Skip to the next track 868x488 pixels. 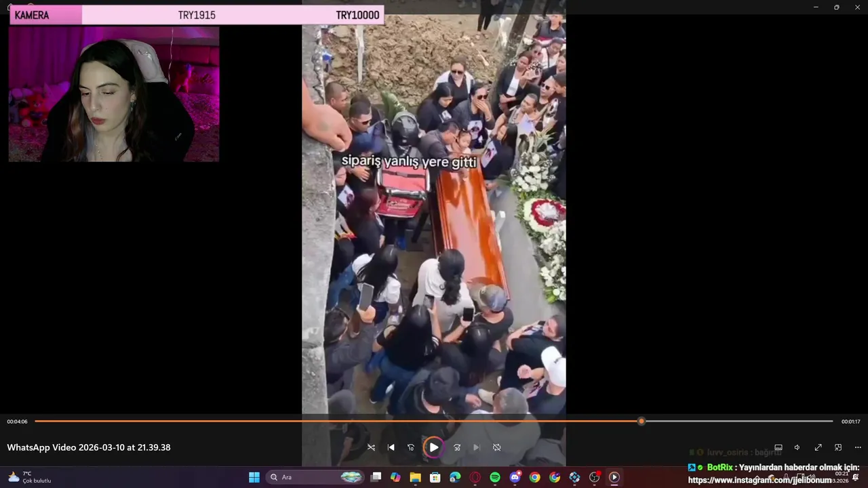tap(477, 447)
